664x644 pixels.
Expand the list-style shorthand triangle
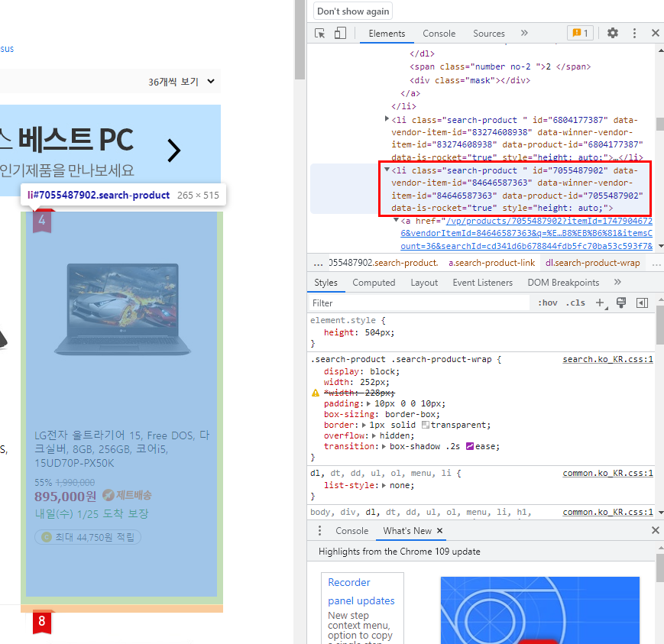coord(384,485)
